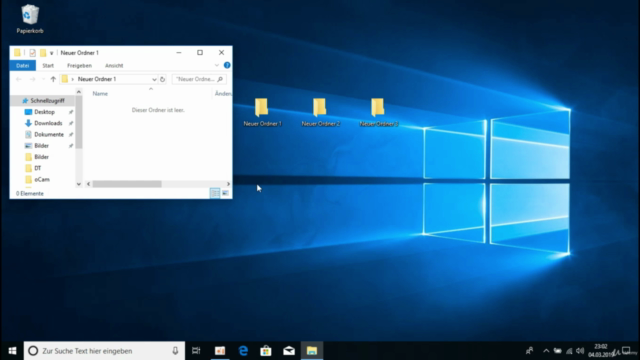Open the unpinned Bilder folder in navigation pane
Viewport: 640px width, 360px height.
[41, 157]
